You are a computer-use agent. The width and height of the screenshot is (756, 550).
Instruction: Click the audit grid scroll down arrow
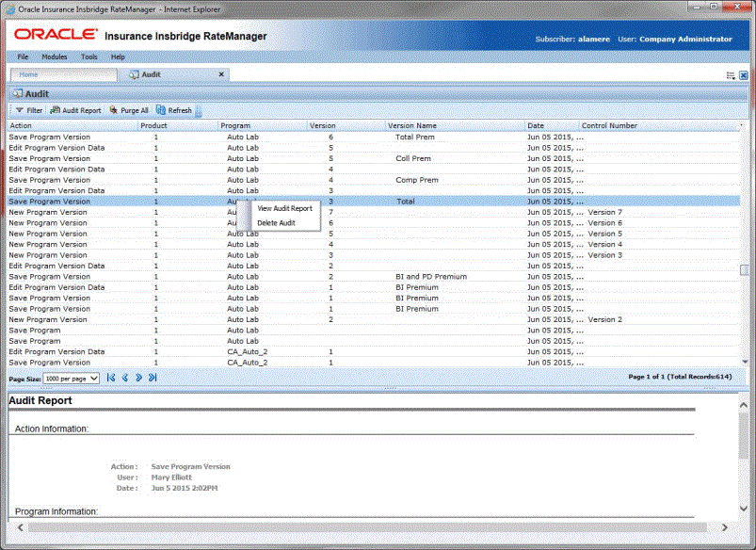745,362
